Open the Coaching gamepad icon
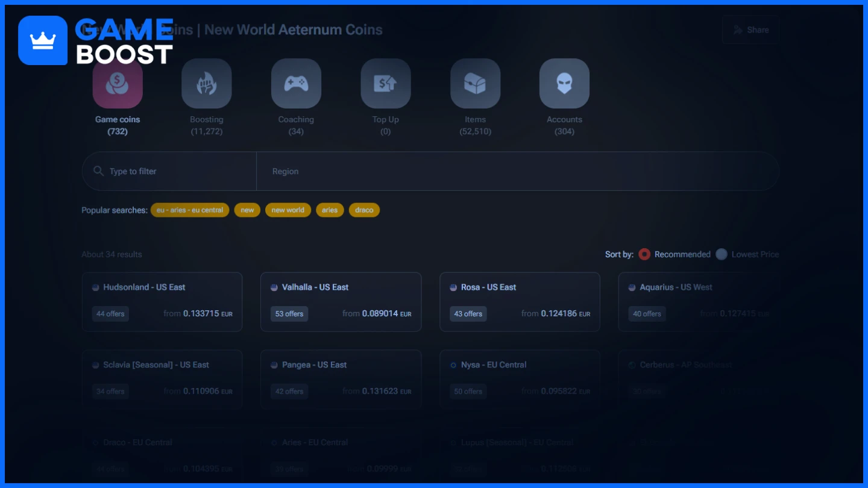Image resolution: width=868 pixels, height=488 pixels. 296,83
